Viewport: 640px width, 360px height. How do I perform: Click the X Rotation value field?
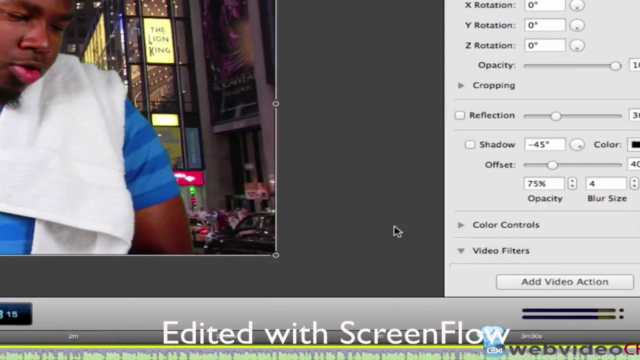(x=544, y=5)
